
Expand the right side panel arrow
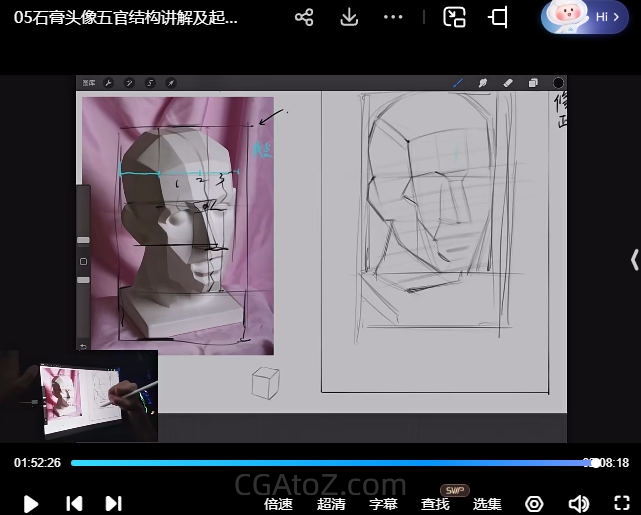pyautogui.click(x=634, y=260)
